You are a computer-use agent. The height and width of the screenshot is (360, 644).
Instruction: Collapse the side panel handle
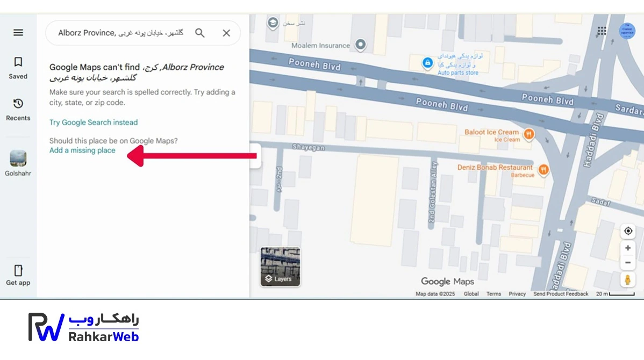[255, 156]
